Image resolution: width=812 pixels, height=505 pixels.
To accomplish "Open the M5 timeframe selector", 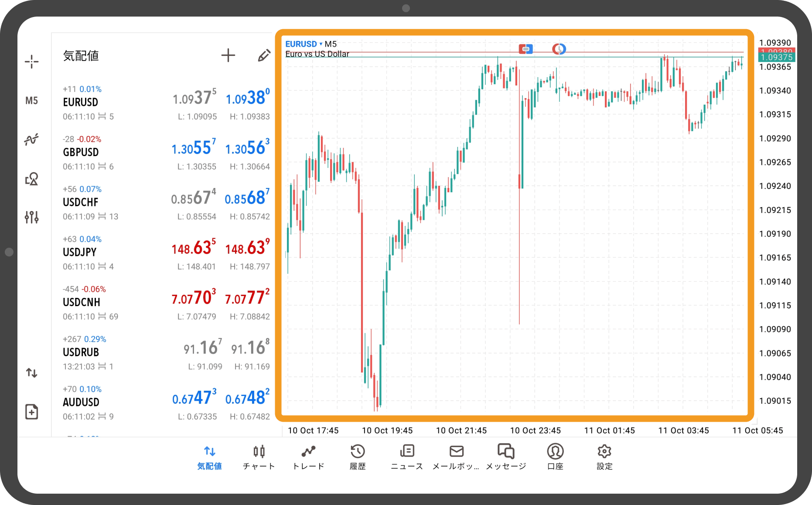I will 31,101.
